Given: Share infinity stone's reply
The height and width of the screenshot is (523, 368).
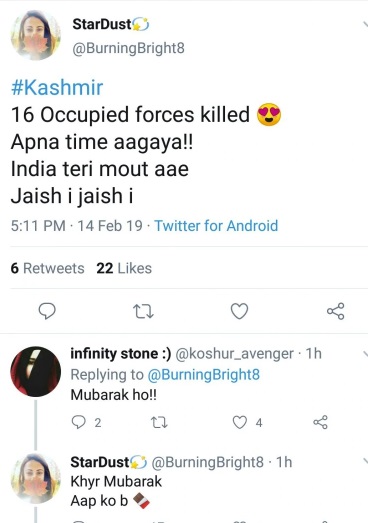Looking at the screenshot, I should click(320, 422).
